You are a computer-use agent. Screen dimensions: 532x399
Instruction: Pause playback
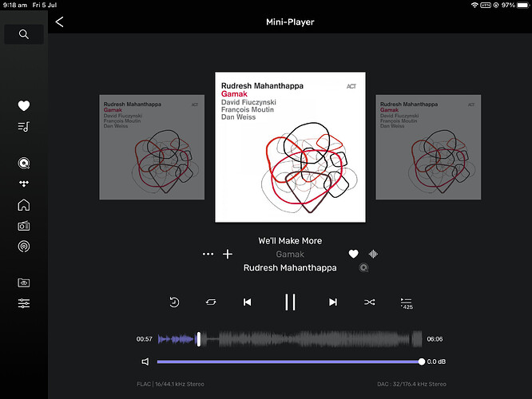290,302
